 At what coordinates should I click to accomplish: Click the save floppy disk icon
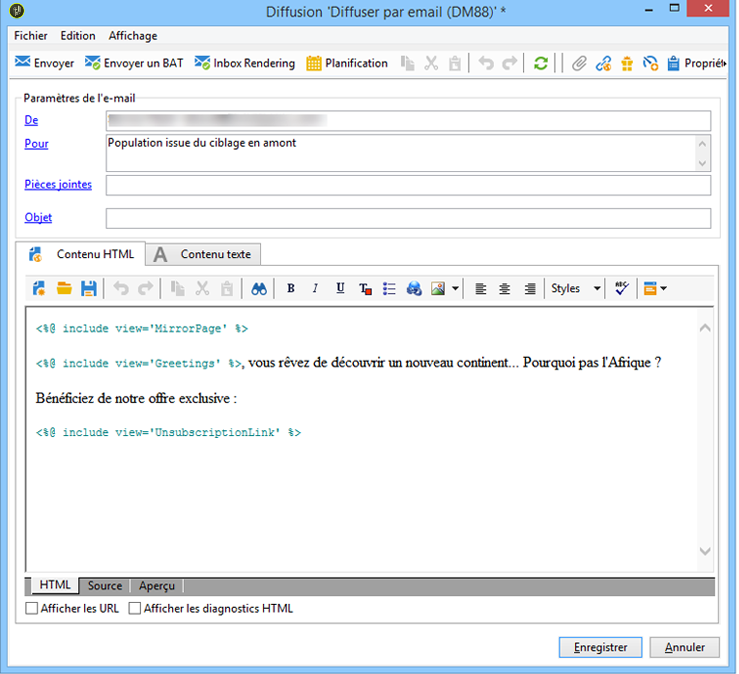(89, 288)
